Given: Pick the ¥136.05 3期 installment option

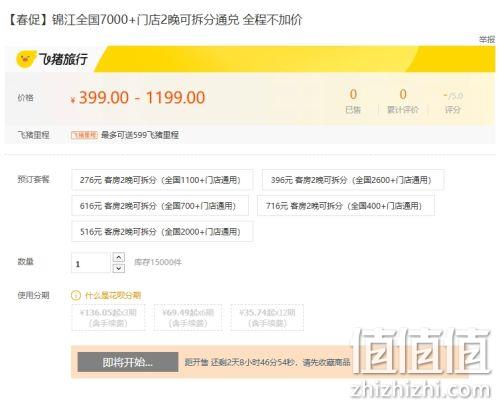Looking at the screenshot, I should point(108,317).
